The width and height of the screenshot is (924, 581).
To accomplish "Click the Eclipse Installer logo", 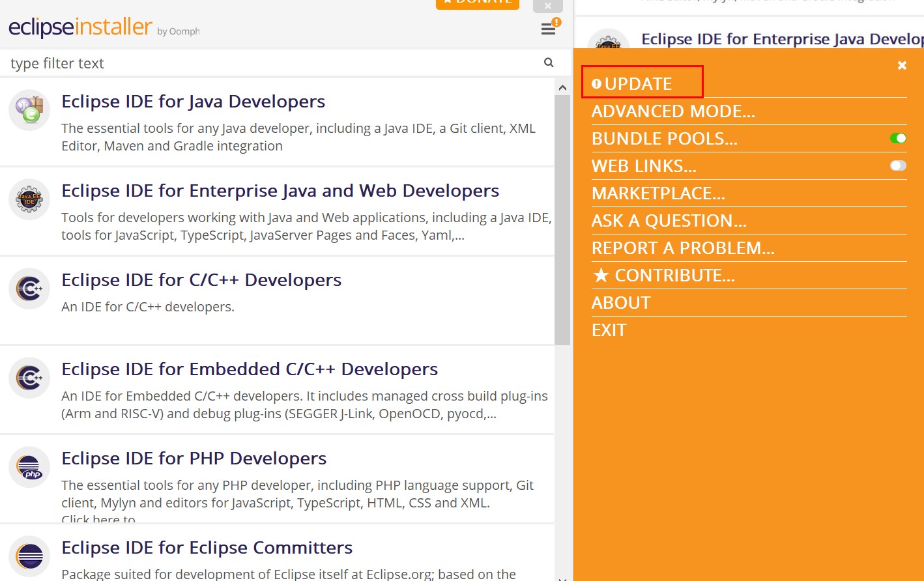I will coord(80,27).
